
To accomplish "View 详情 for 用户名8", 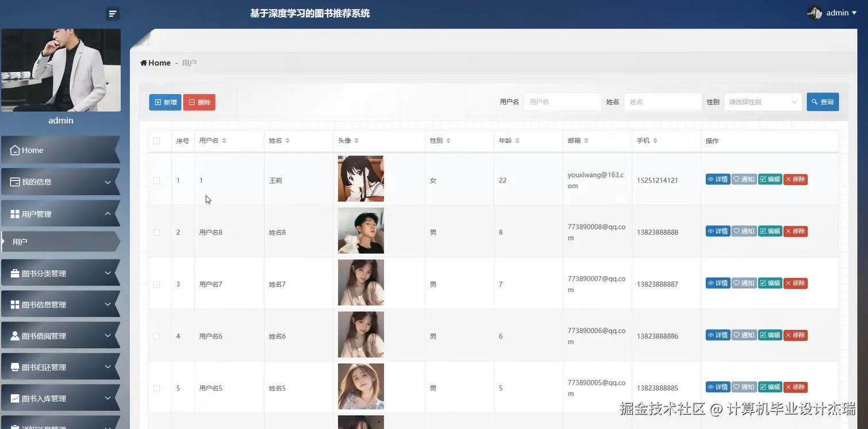I will (718, 231).
